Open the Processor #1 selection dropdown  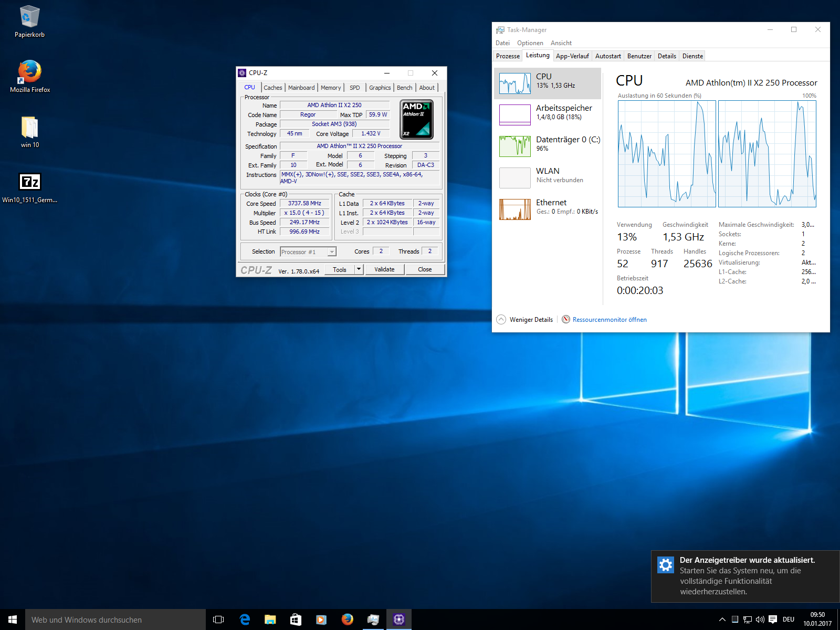tap(308, 252)
